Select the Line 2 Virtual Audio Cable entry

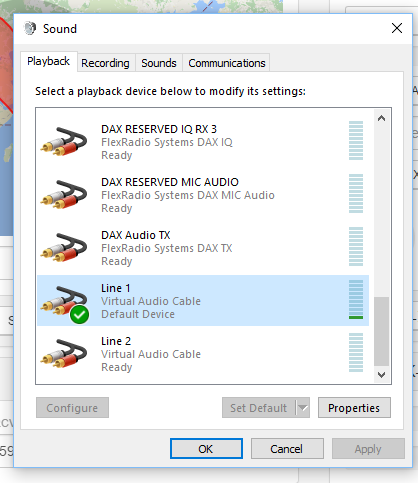point(203,354)
